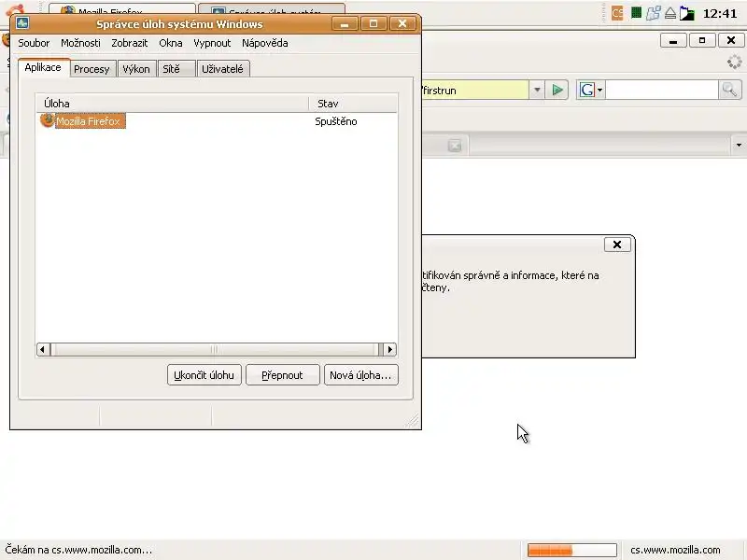Switch to the Aplikace tab
747x560 pixels.
(x=43, y=67)
